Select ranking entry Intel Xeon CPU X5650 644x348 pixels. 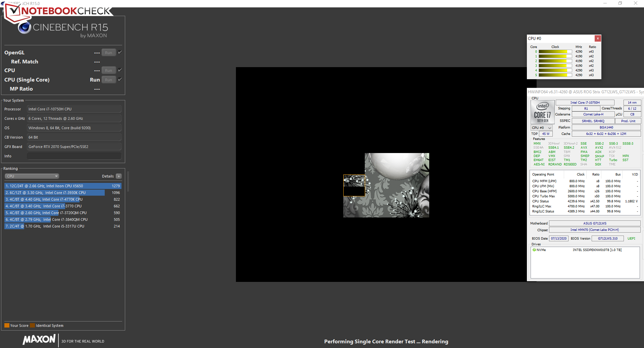pyautogui.click(x=63, y=186)
